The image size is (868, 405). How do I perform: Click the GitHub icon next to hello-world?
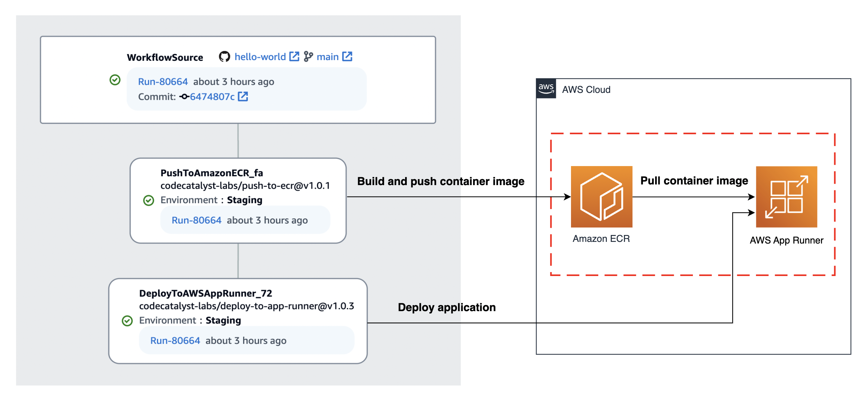click(x=225, y=56)
